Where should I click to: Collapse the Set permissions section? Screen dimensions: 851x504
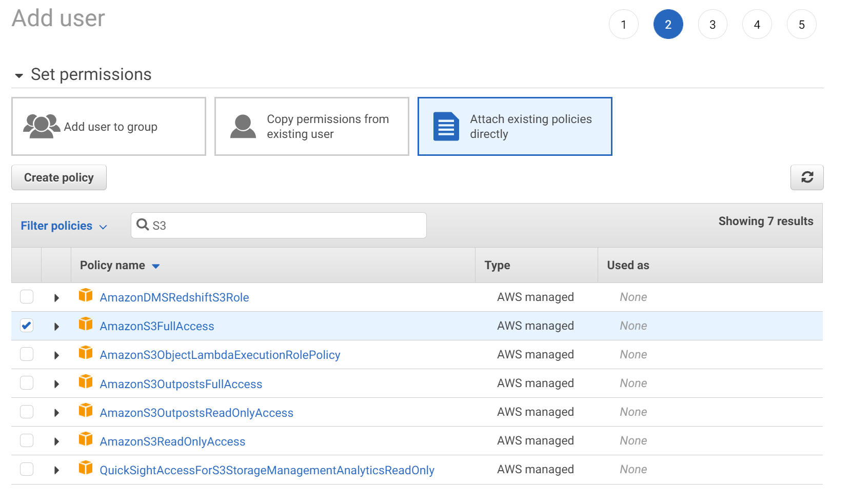click(19, 76)
